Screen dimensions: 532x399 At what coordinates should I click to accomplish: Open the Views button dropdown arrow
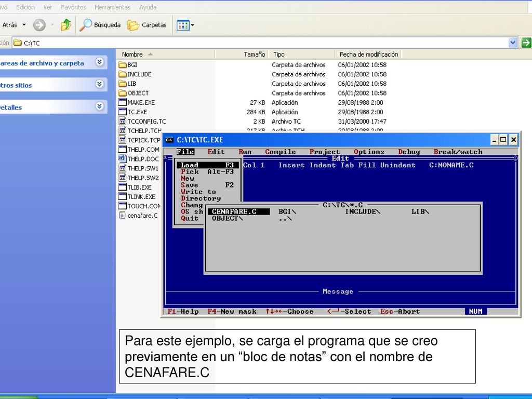(193, 25)
